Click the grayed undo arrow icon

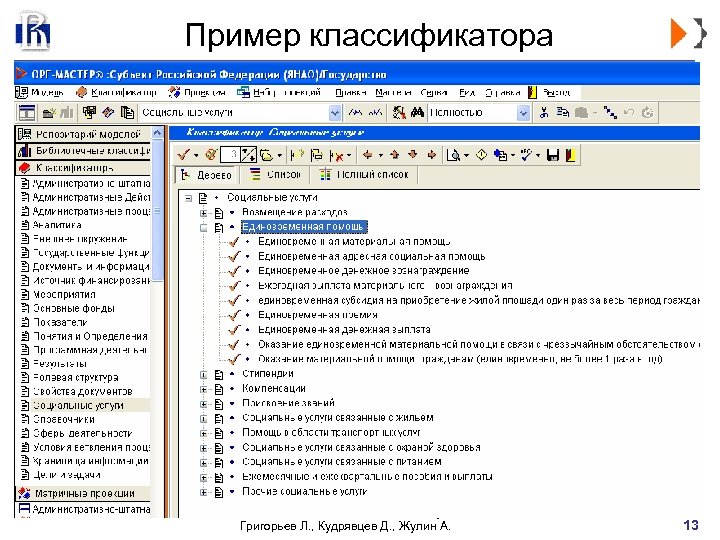pos(629,112)
